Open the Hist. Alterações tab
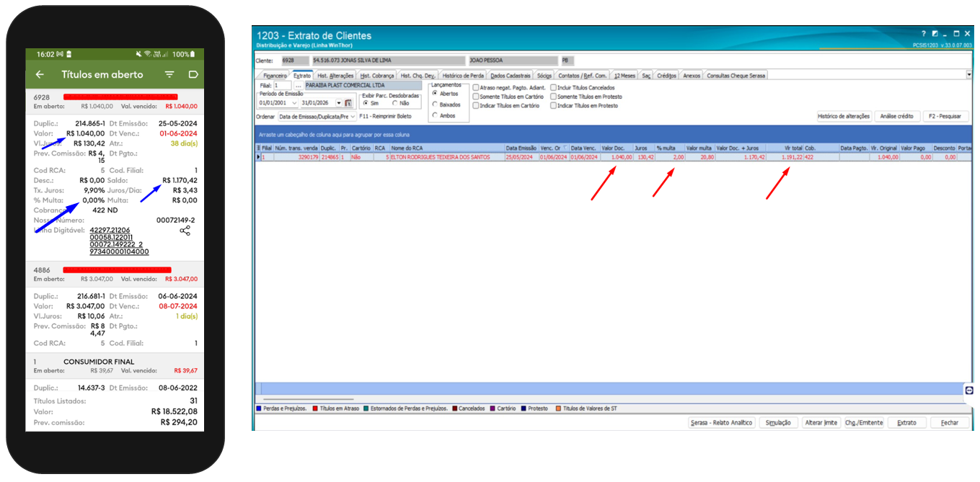Image resolution: width=980 pixels, height=482 pixels. click(335, 76)
